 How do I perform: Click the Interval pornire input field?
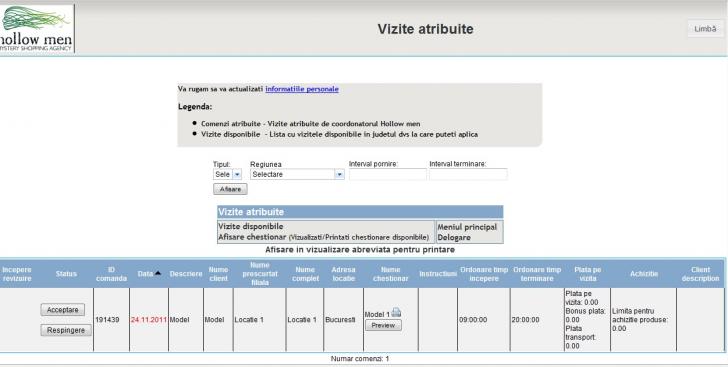[x=388, y=174]
